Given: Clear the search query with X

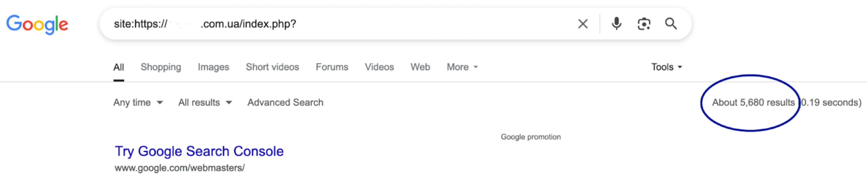Looking at the screenshot, I should click(x=583, y=24).
